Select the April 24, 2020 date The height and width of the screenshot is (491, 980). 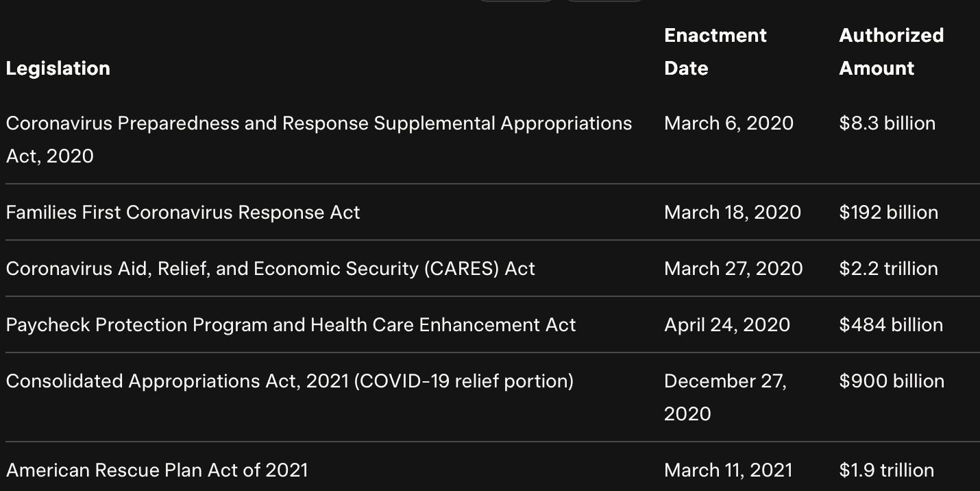click(727, 325)
